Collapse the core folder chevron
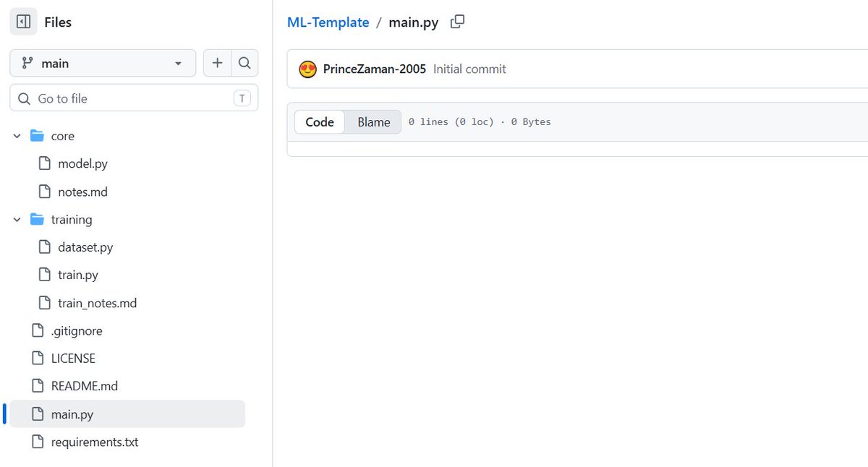The width and height of the screenshot is (868, 467). click(17, 136)
